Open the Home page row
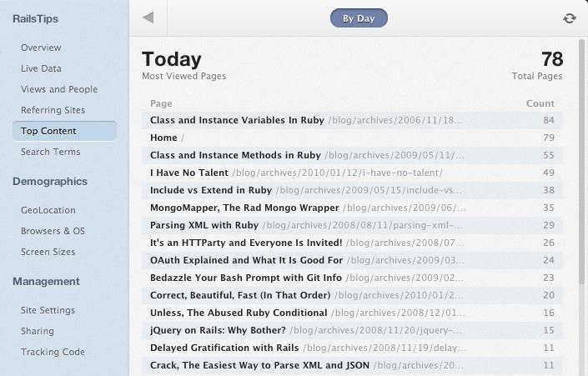The image size is (588, 376). pos(352,138)
